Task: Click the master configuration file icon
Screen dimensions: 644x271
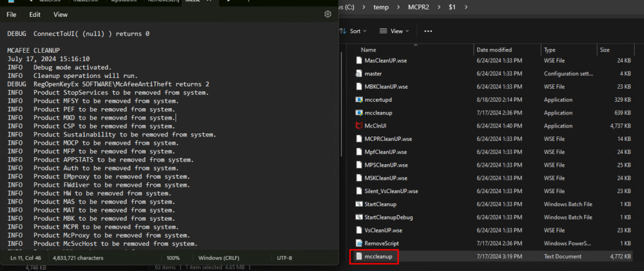Action: coord(359,74)
